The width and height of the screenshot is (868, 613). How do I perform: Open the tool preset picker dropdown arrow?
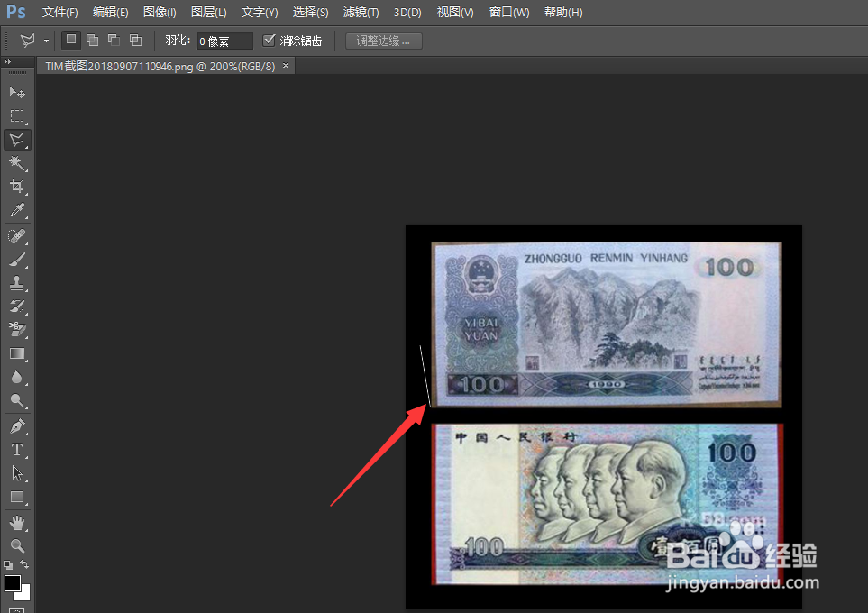(x=47, y=41)
